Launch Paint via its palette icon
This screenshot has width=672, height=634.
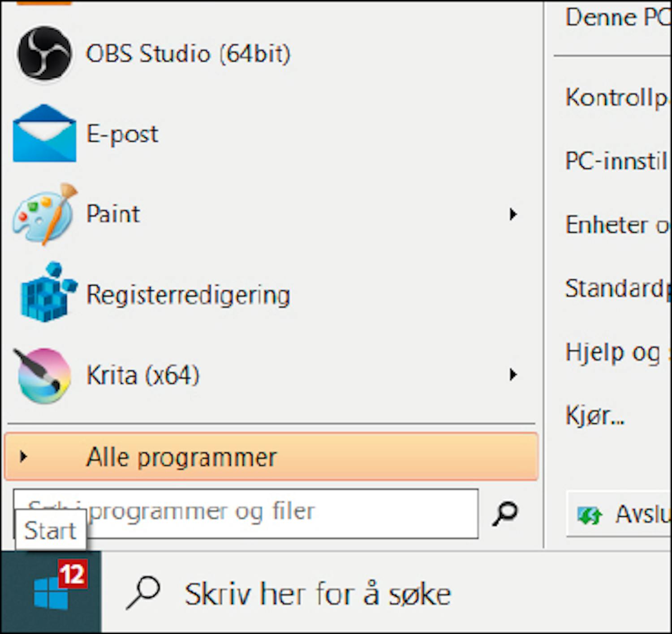pyautogui.click(x=44, y=214)
